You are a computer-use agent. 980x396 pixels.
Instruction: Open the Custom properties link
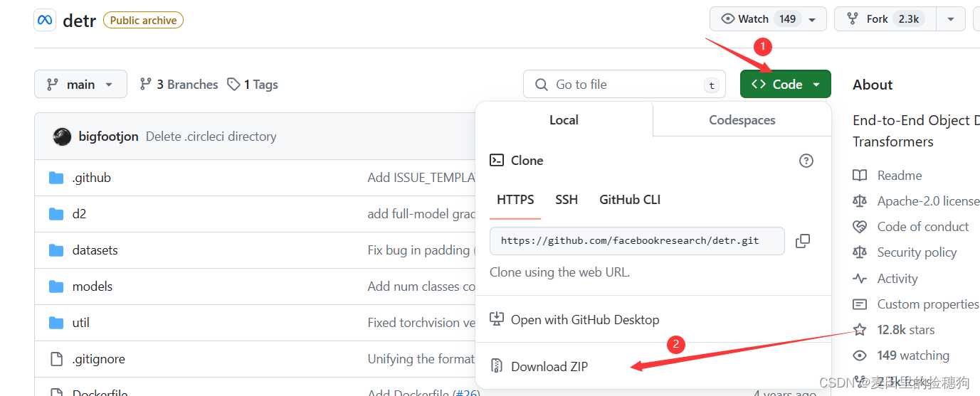928,304
